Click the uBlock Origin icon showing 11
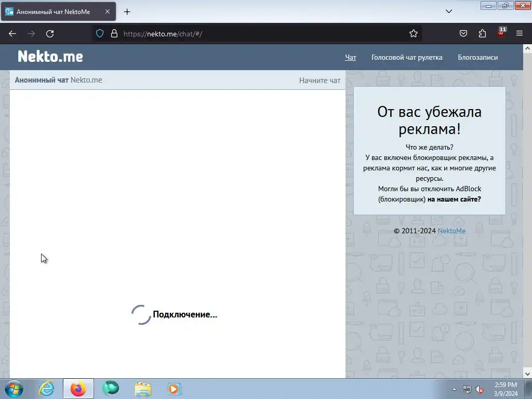The image size is (532, 399). coord(501,33)
